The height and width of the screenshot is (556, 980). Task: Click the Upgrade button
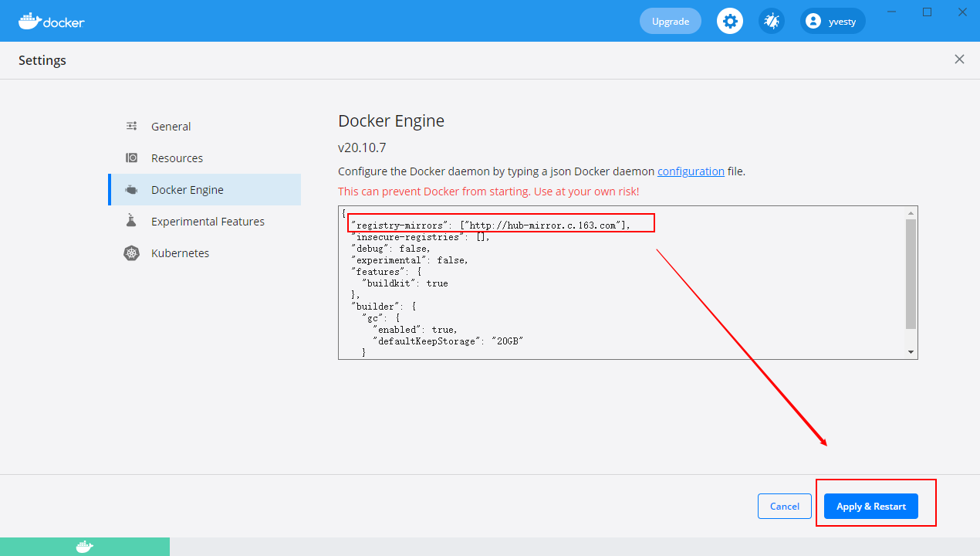point(670,21)
